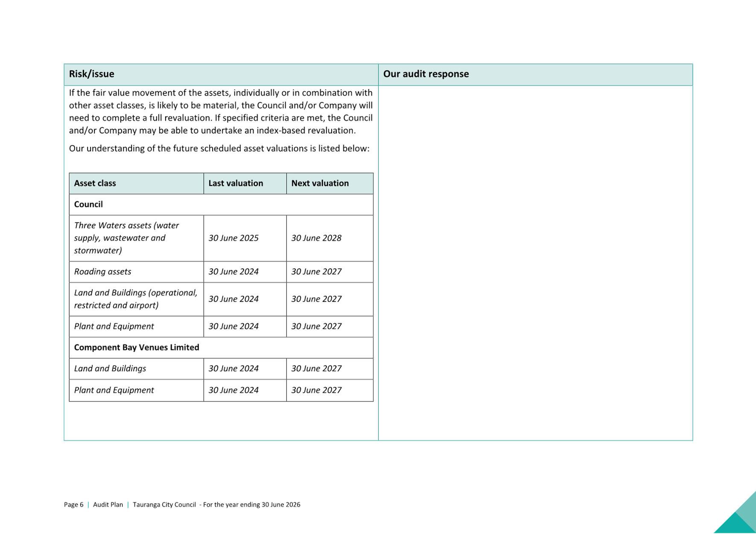
Task: Click the Audit Plan footer text
Action: point(108,505)
